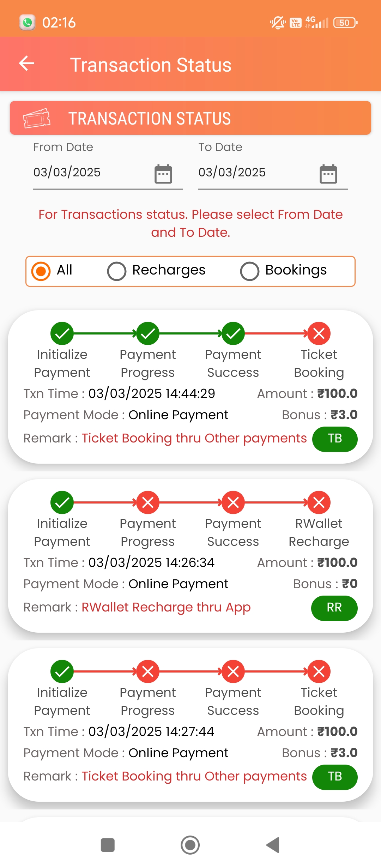The height and width of the screenshot is (868, 381).
Task: Tap the ticket icon in Transaction Status banner
Action: (36, 118)
